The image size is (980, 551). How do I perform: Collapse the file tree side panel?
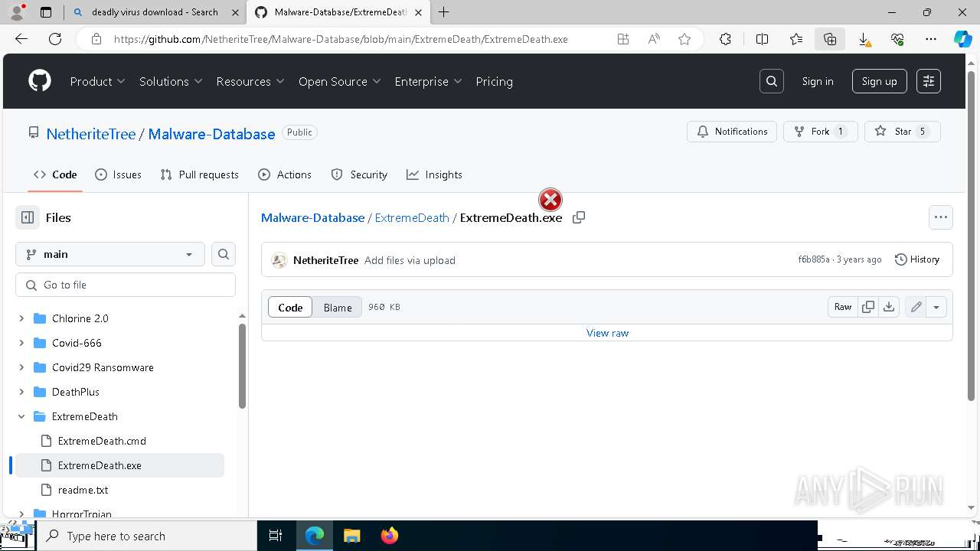tap(28, 217)
